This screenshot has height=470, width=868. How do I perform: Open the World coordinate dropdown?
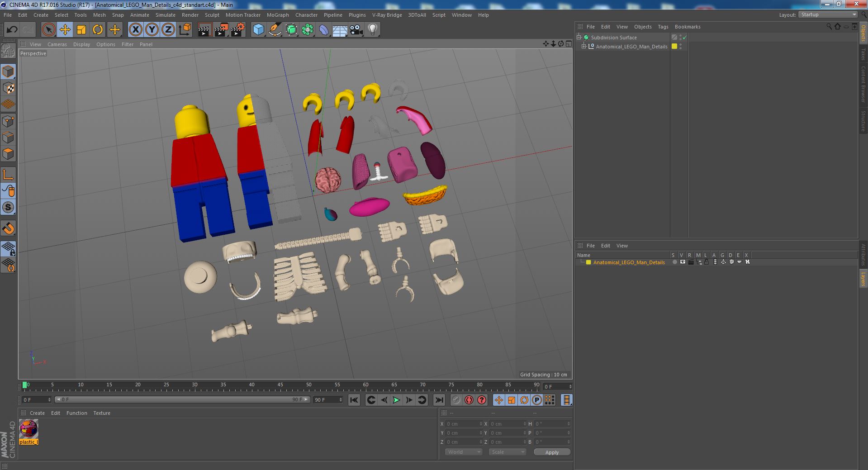coord(464,452)
